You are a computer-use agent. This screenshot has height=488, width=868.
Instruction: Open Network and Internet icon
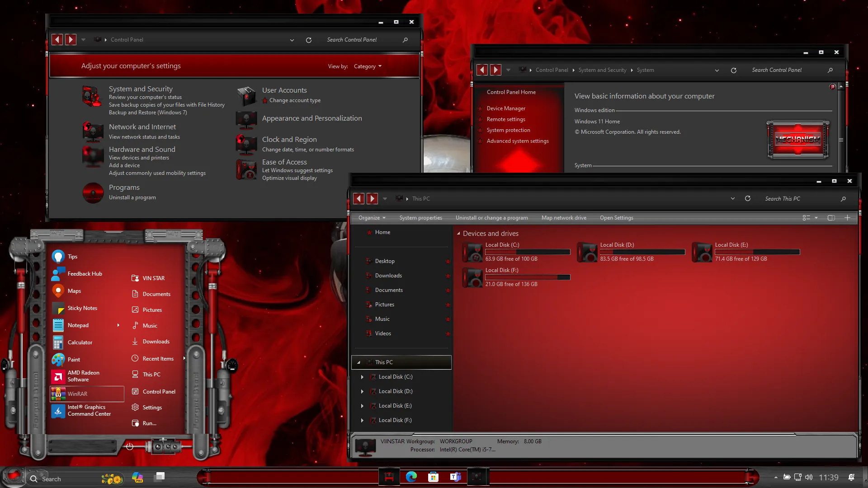[x=93, y=132]
